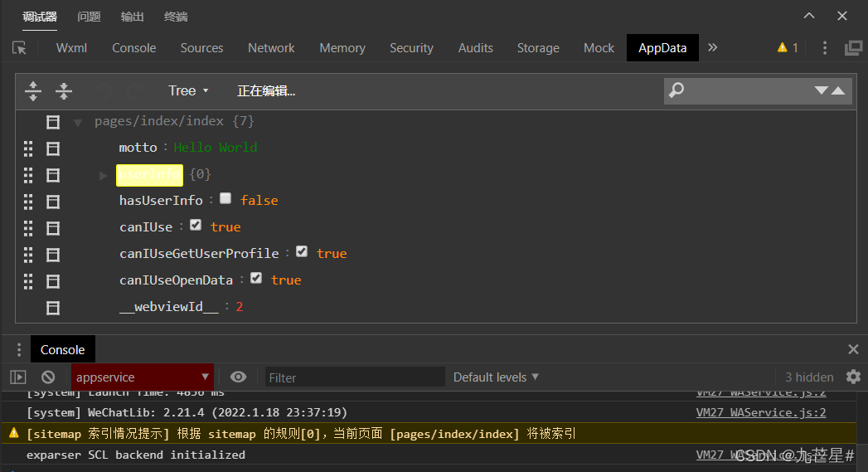868x472 pixels.
Task: Switch to 问题 panel tab
Action: 89,17
